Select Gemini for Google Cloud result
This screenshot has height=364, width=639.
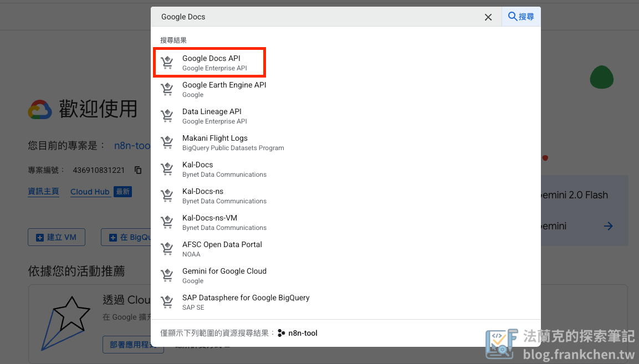(346, 275)
